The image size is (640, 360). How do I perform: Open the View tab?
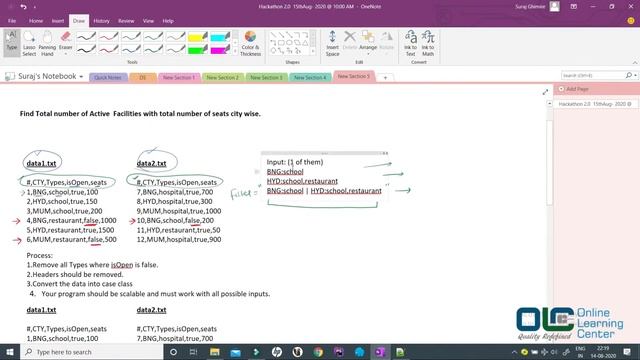pos(148,21)
